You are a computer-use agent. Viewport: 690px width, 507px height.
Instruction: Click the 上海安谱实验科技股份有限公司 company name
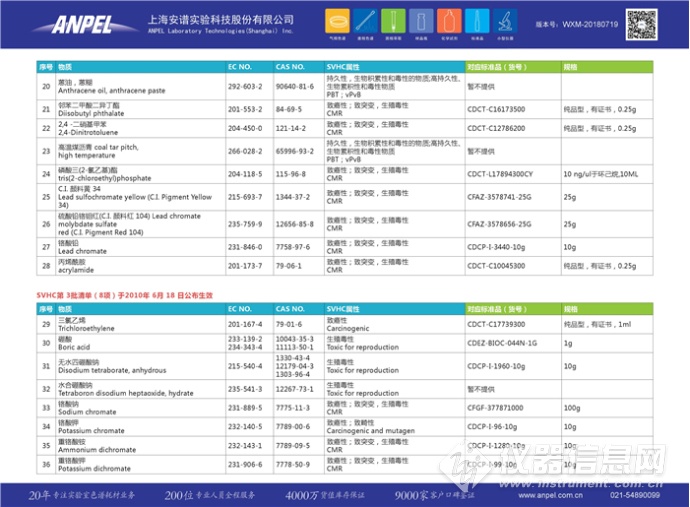coord(220,19)
